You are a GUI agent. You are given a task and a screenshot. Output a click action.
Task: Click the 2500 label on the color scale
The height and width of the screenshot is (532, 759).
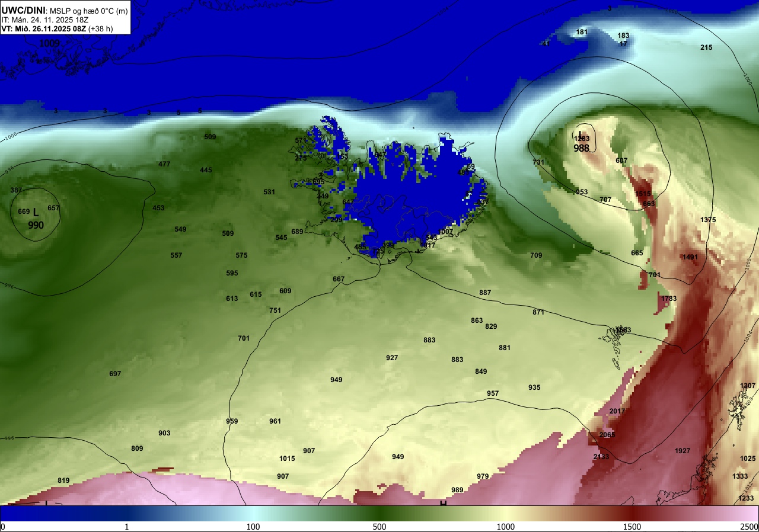[750, 527]
